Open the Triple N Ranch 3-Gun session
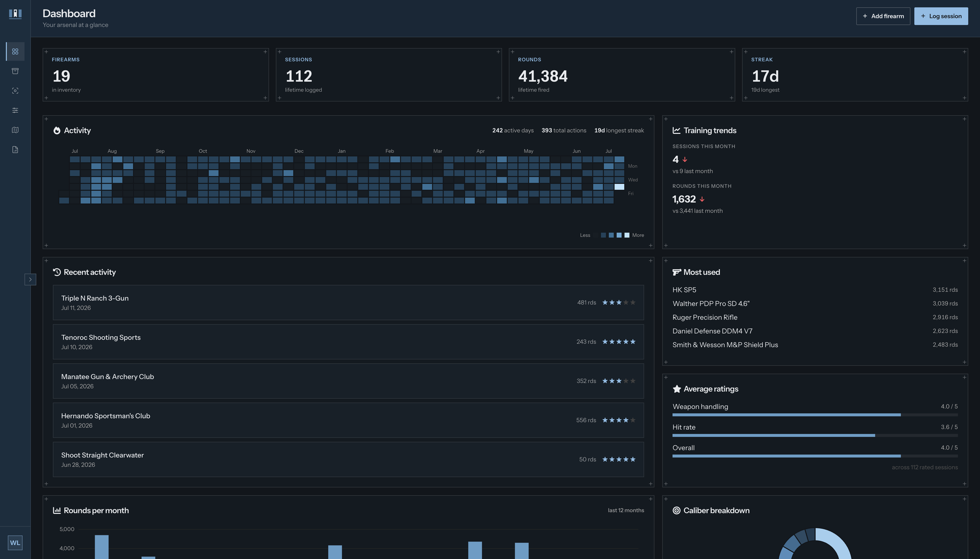Viewport: 980px width, 559px height. point(348,303)
